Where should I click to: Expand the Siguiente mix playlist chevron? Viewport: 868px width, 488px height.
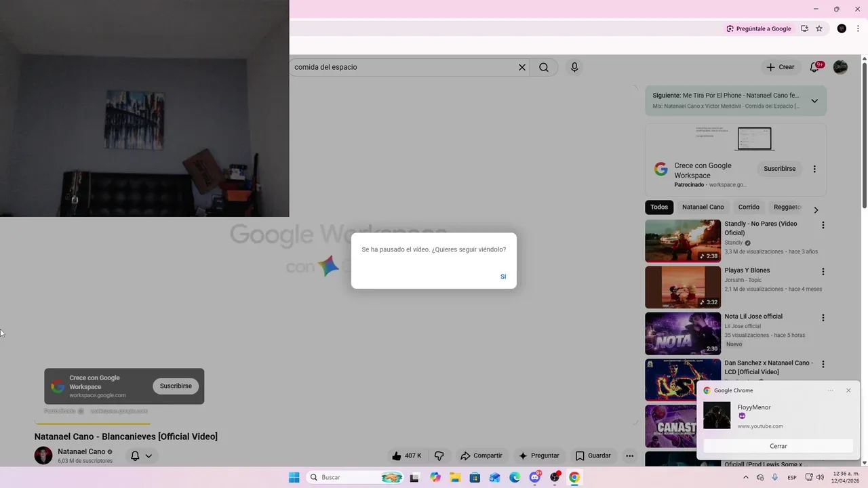click(814, 100)
